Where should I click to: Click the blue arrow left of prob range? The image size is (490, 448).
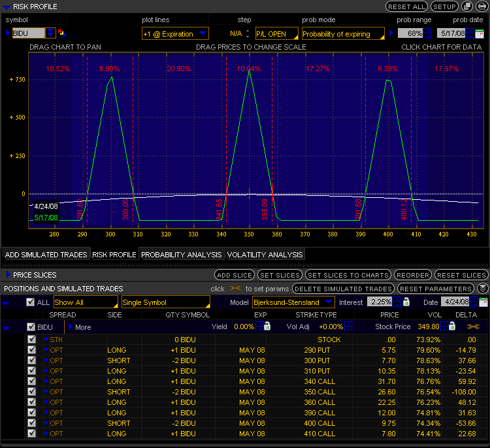point(391,33)
